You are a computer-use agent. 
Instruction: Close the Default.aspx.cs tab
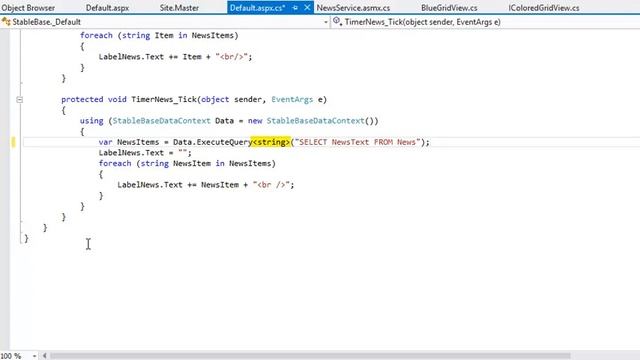click(x=307, y=8)
